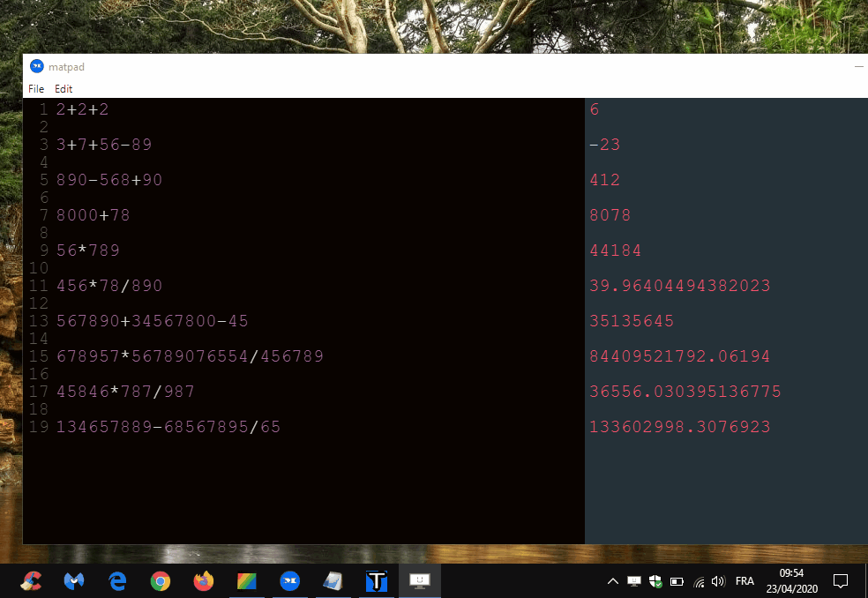Open the notepad-style app in taskbar
The height and width of the screenshot is (598, 868).
[333, 581]
